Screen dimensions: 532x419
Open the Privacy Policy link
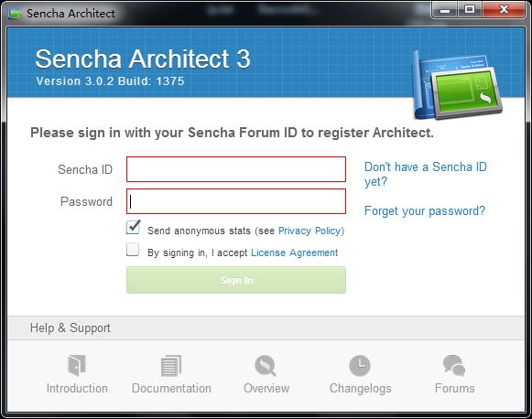coord(309,231)
